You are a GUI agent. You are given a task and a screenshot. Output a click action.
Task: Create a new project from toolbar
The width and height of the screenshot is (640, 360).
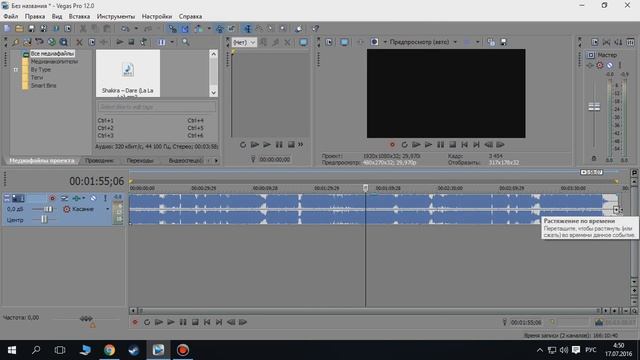[7, 29]
